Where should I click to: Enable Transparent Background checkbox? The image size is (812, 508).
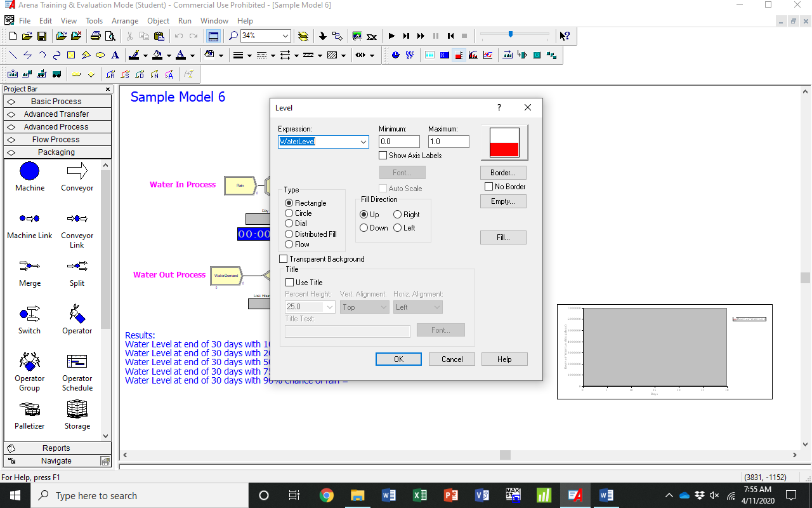click(x=284, y=259)
